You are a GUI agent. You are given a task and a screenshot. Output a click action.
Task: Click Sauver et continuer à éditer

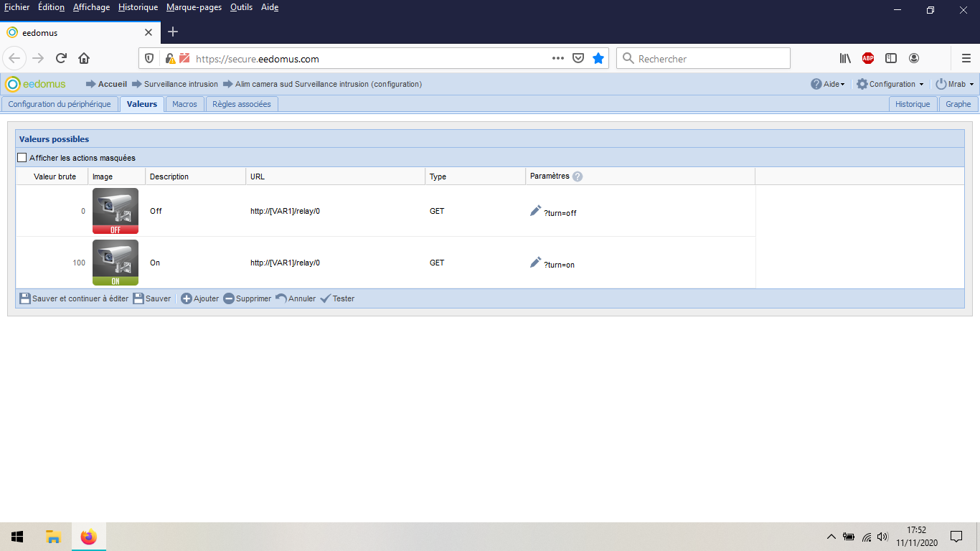click(73, 298)
